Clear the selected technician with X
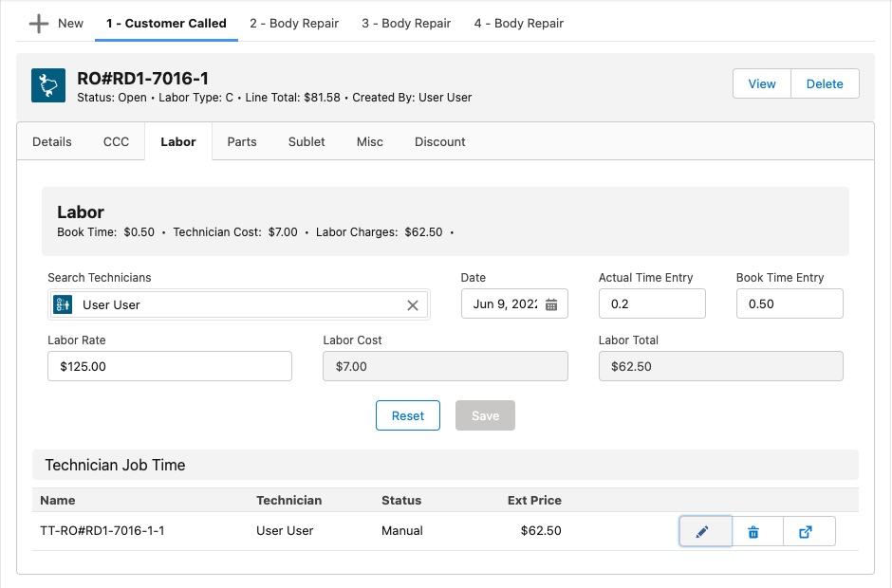Image resolution: width=892 pixels, height=588 pixels. coord(413,305)
